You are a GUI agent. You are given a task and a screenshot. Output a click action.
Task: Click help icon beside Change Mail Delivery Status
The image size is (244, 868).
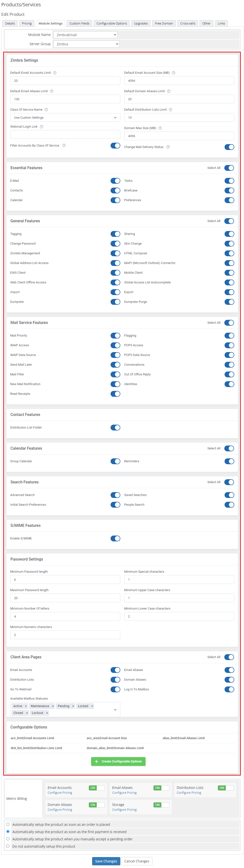click(168, 147)
